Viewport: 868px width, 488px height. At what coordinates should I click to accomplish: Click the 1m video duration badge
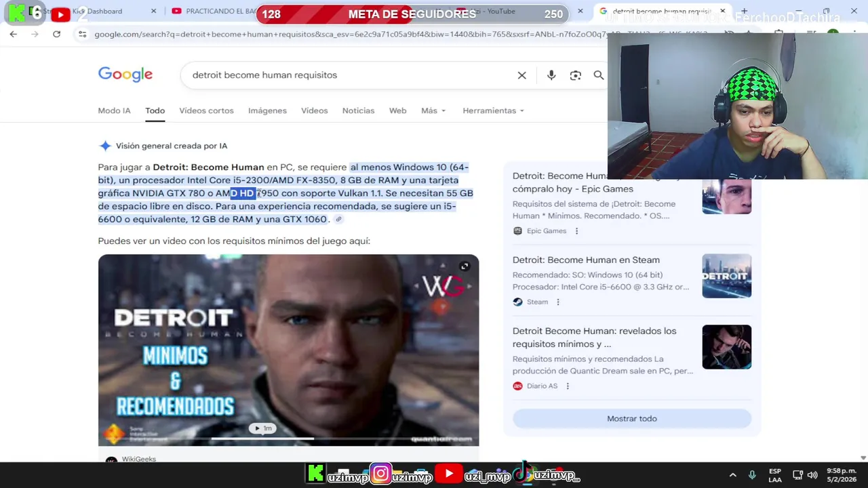click(x=261, y=428)
